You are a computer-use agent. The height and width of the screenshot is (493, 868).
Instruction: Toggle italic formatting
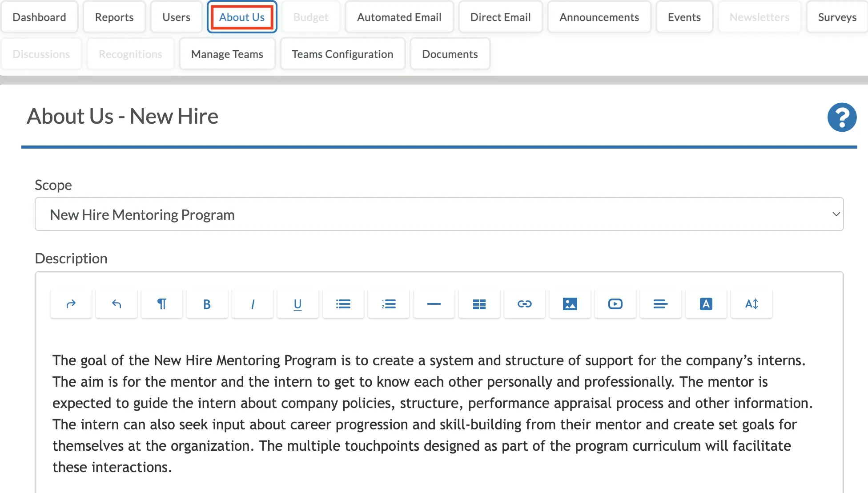[x=253, y=304]
